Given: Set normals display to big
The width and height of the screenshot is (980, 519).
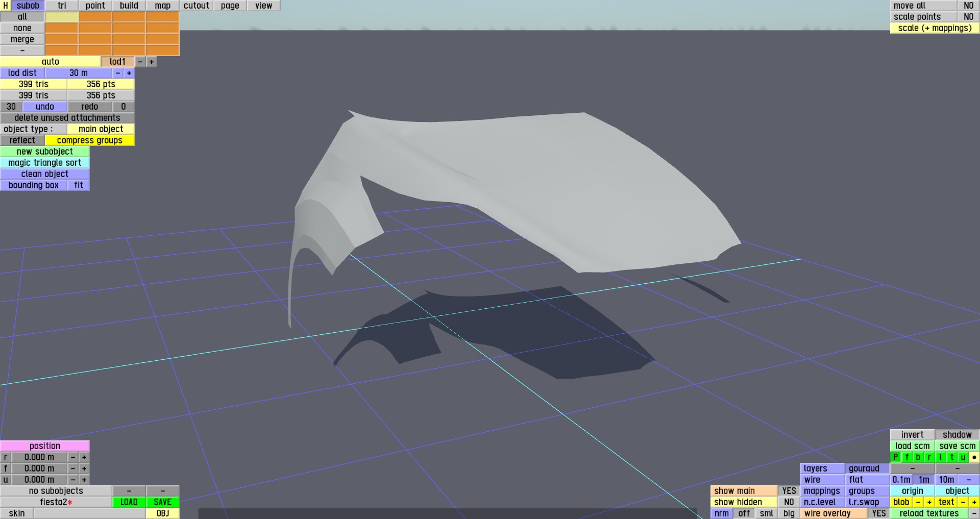Looking at the screenshot, I should (789, 513).
